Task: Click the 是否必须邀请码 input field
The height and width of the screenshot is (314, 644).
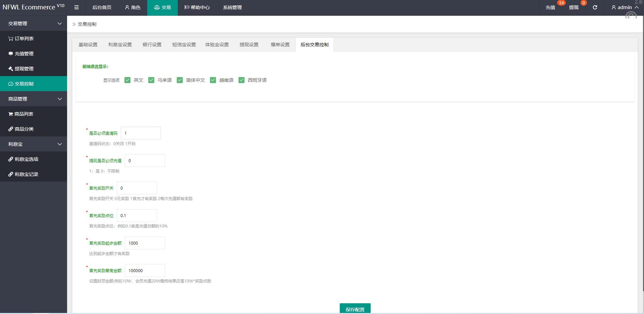Action: point(141,133)
